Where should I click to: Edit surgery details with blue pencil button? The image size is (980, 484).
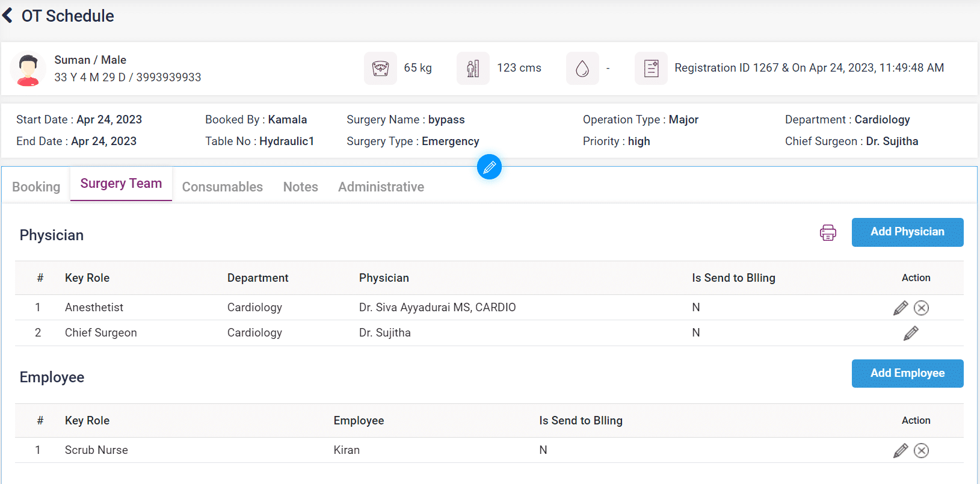pyautogui.click(x=489, y=167)
